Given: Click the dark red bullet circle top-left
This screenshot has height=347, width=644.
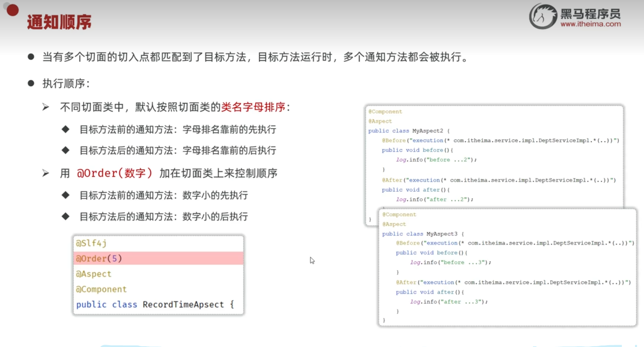Looking at the screenshot, I should pos(12,10).
